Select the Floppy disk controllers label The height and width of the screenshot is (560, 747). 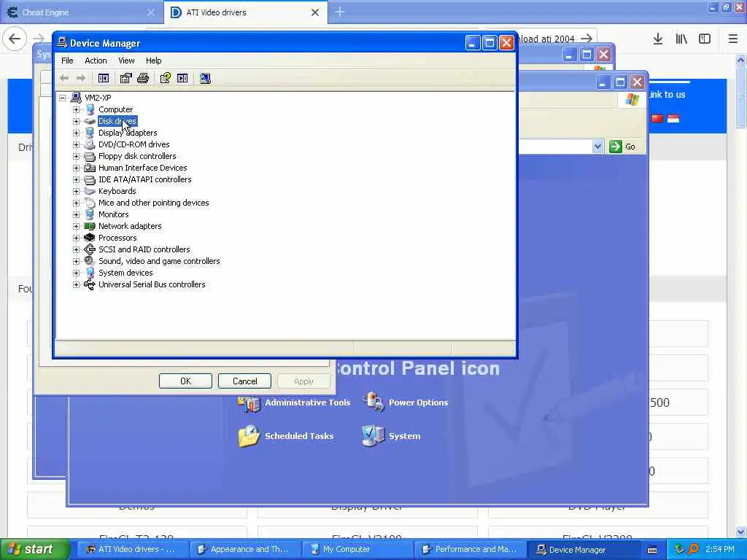pos(137,156)
